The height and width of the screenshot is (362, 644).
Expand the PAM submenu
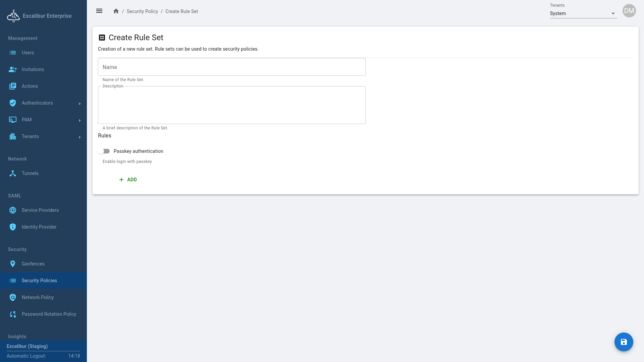(x=79, y=120)
